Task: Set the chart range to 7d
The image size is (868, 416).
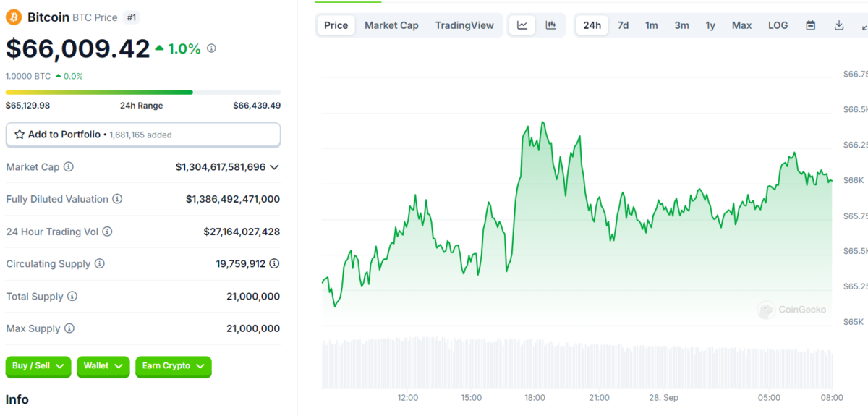Action: pos(623,25)
